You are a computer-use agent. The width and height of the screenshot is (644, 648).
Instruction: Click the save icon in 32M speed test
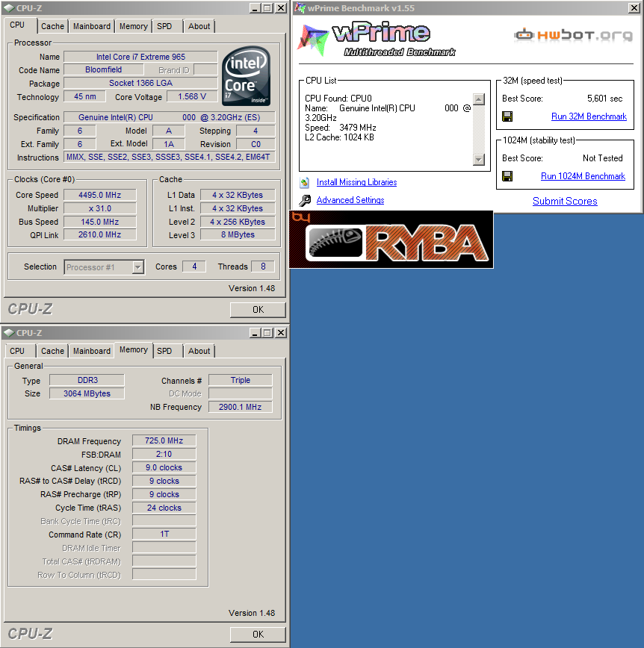click(507, 116)
